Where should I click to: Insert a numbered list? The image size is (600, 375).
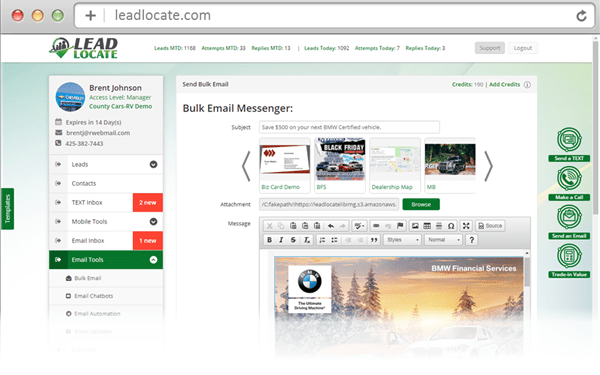point(322,240)
